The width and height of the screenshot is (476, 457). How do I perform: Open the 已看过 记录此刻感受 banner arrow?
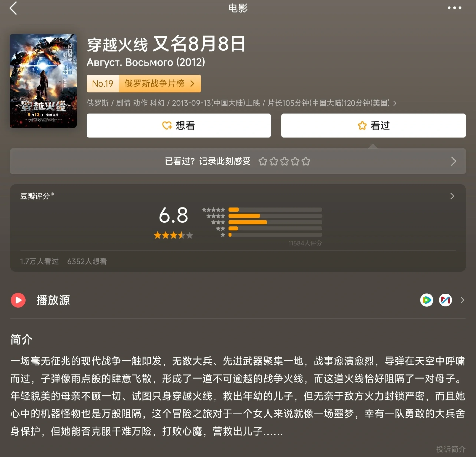coord(453,161)
